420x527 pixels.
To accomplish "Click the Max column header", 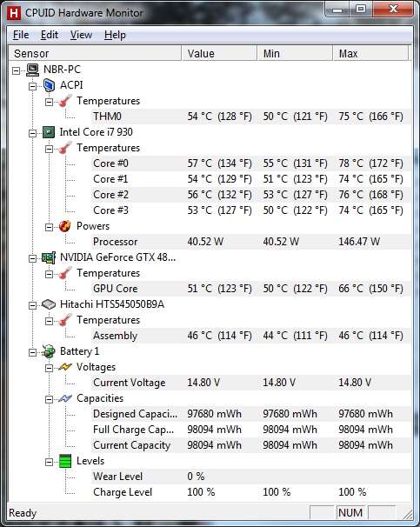I will tap(370, 53).
